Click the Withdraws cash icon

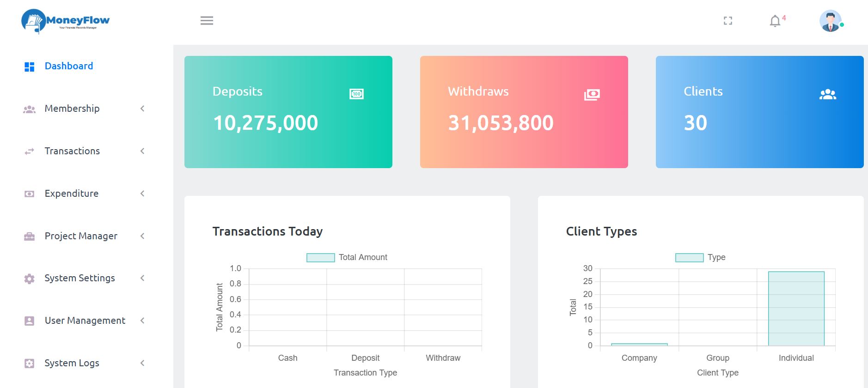(592, 95)
